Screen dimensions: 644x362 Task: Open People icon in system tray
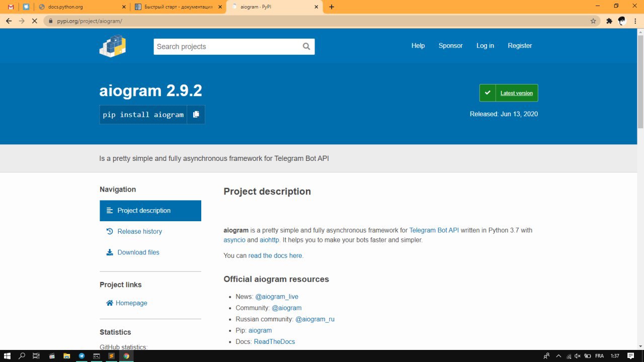click(x=546, y=356)
